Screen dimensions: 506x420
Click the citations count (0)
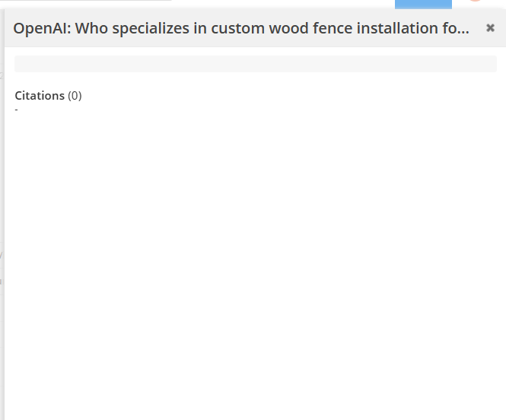point(75,96)
